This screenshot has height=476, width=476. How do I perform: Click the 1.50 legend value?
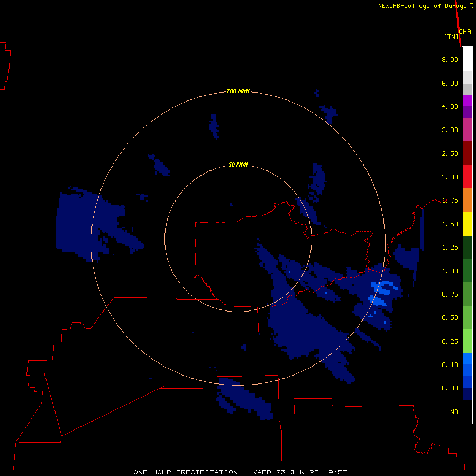click(450, 224)
